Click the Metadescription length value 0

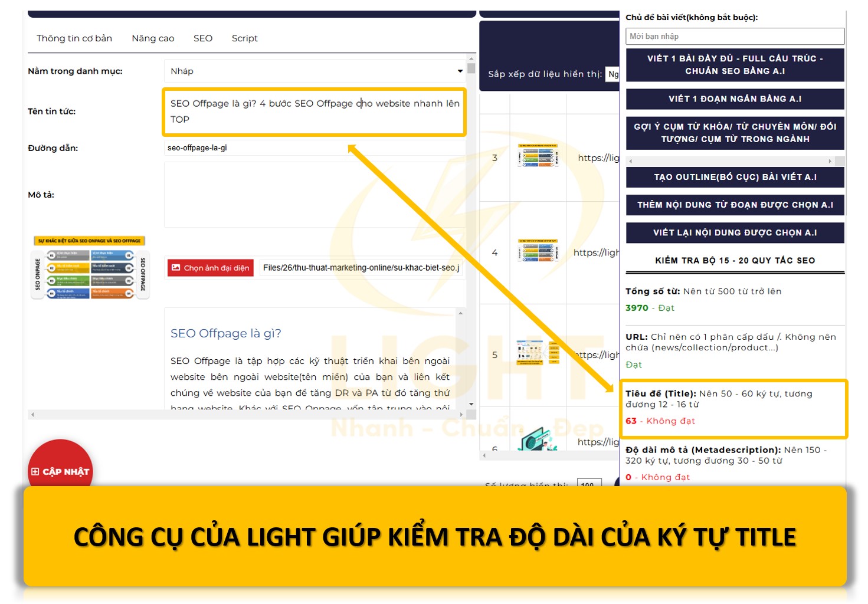point(628,477)
